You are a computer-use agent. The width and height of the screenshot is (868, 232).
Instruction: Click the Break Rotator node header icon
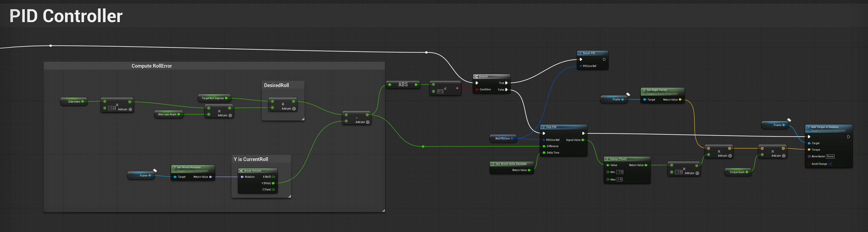click(x=242, y=170)
